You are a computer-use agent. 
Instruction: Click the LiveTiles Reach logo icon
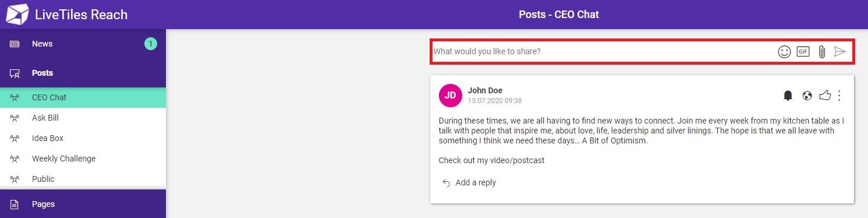[17, 15]
